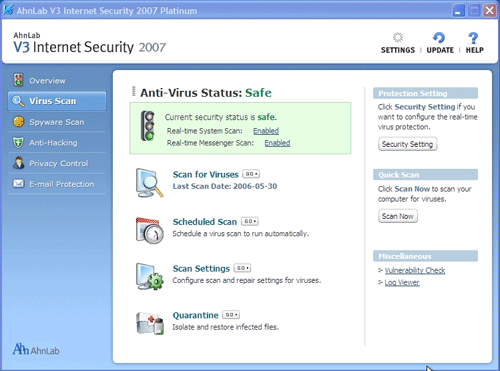Viewport: 500px width, 371px height.
Task: Click the UPDATE label in header
Action: pos(440,50)
